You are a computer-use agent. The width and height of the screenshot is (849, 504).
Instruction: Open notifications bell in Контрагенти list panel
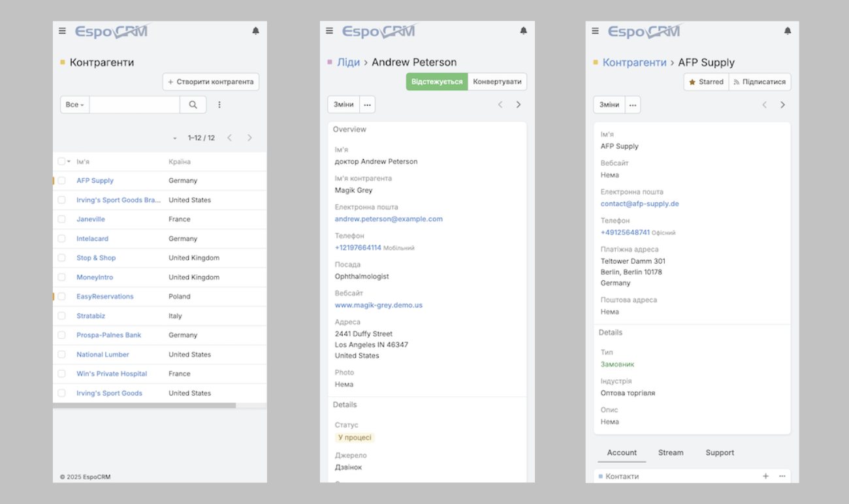255,31
